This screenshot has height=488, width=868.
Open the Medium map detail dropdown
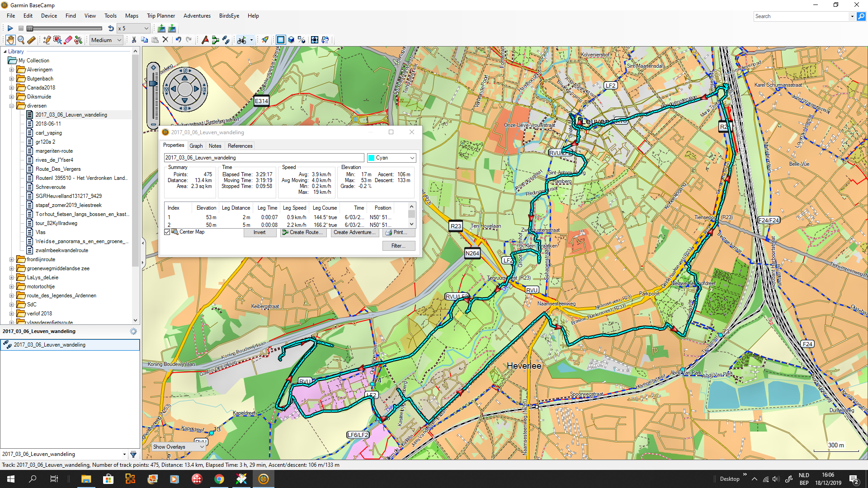[106, 40]
